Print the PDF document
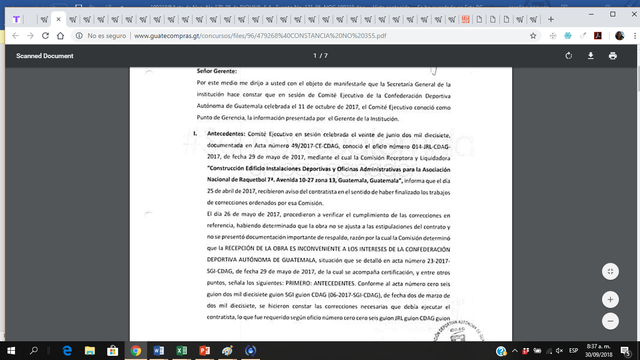This screenshot has width=640, height=360. 613,56
